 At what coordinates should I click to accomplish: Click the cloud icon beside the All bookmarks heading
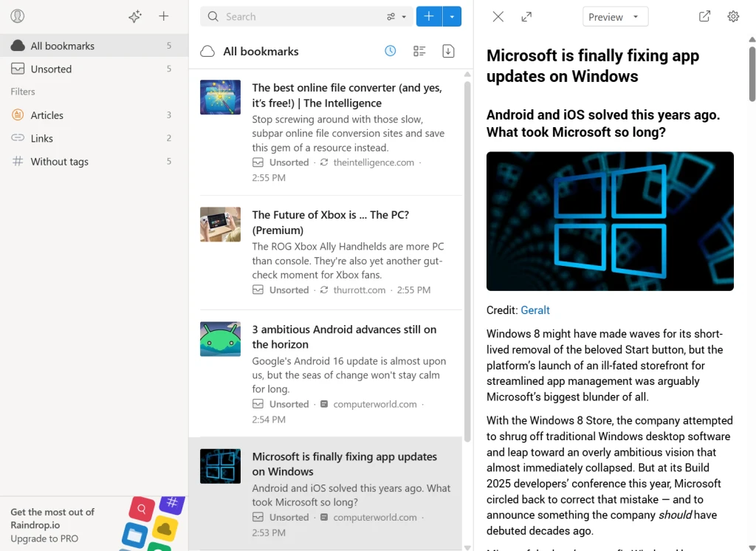(x=207, y=51)
